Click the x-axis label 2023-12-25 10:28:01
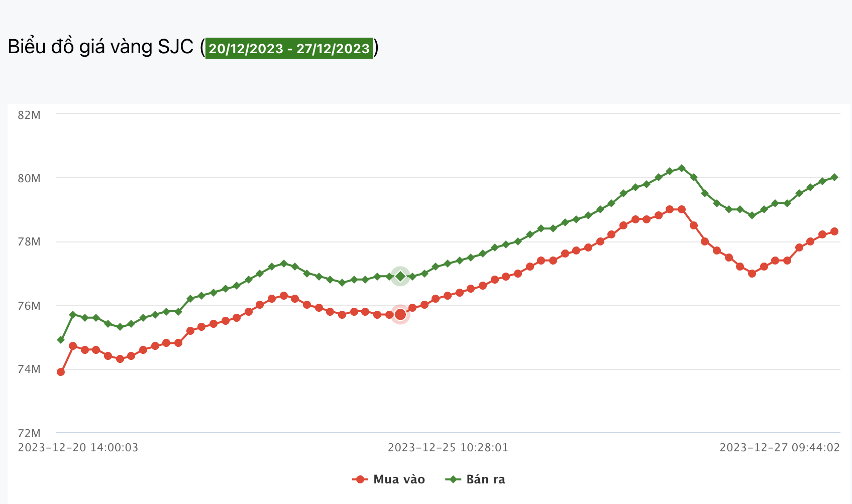This screenshot has height=504, width=852. pyautogui.click(x=448, y=447)
